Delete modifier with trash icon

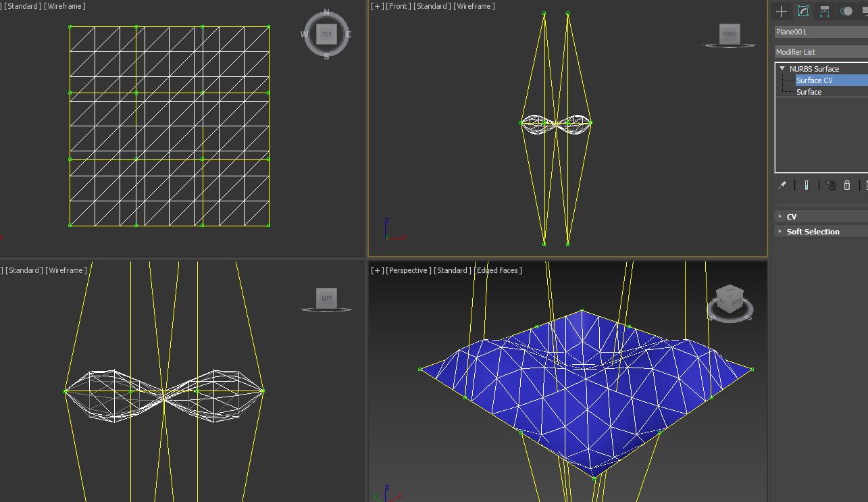[847, 185]
